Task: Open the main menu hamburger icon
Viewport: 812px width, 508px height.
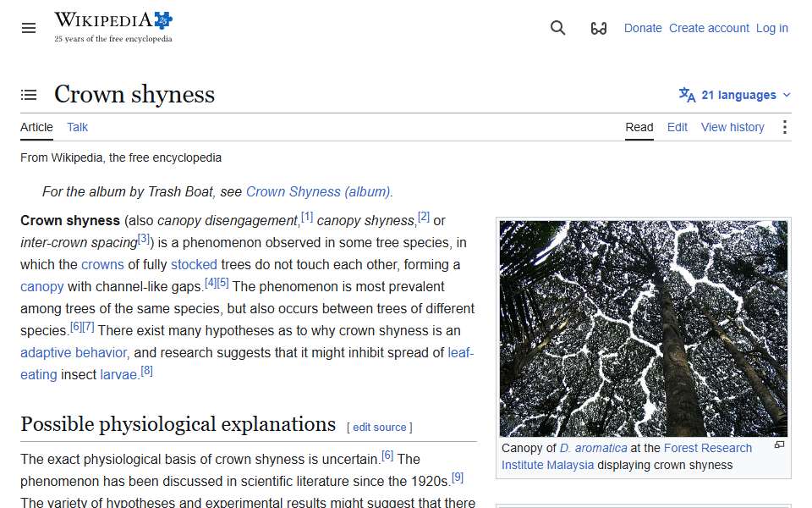Action: click(x=29, y=28)
